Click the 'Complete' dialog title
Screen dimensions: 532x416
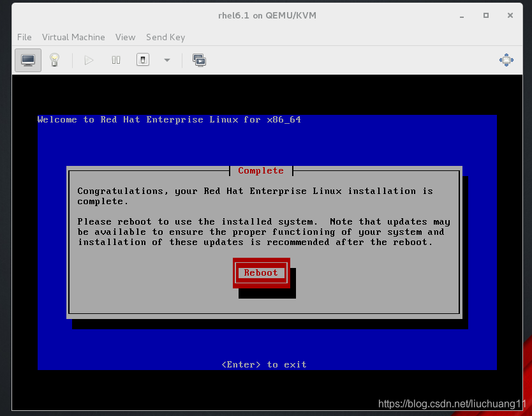[x=261, y=171]
